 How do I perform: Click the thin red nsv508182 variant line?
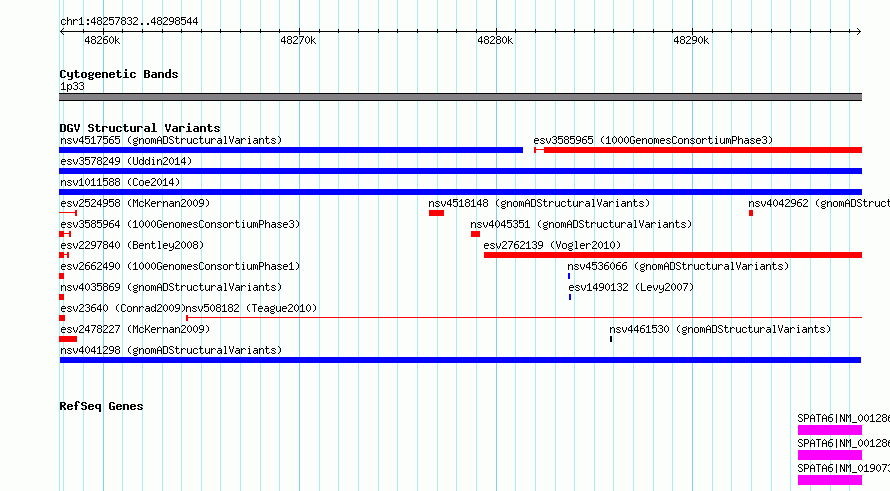(x=524, y=318)
